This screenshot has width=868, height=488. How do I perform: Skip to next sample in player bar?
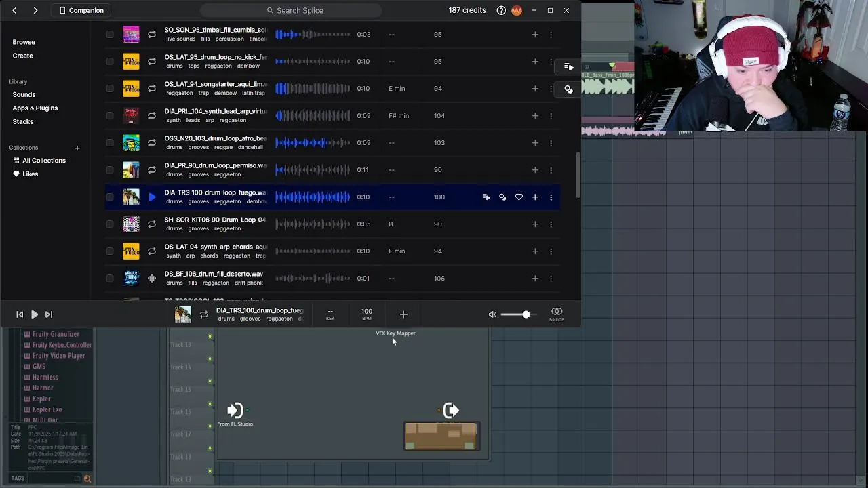click(49, 314)
